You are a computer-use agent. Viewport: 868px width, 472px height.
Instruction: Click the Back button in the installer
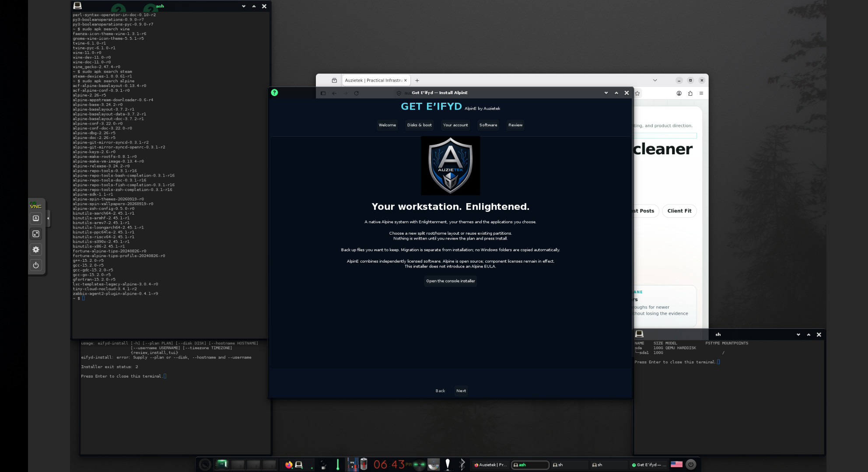point(440,391)
